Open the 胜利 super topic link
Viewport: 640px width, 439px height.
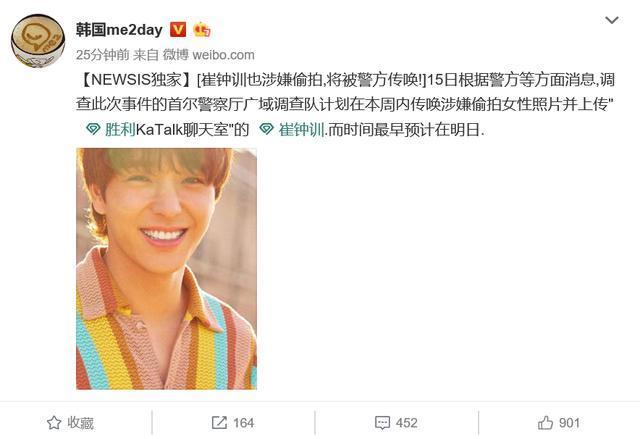pos(120,129)
